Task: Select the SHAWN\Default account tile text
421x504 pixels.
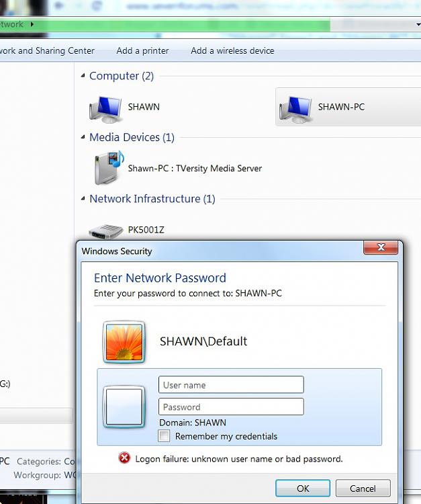Action: coord(203,341)
